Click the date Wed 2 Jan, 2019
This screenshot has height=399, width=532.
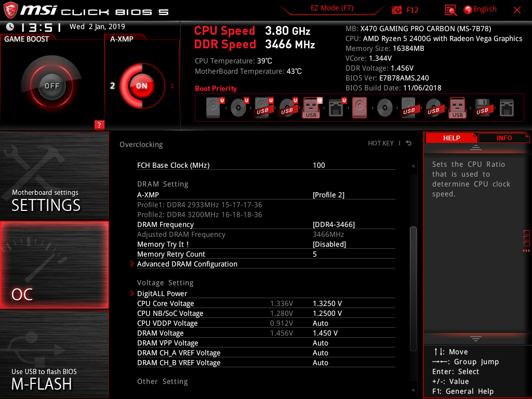[97, 26]
